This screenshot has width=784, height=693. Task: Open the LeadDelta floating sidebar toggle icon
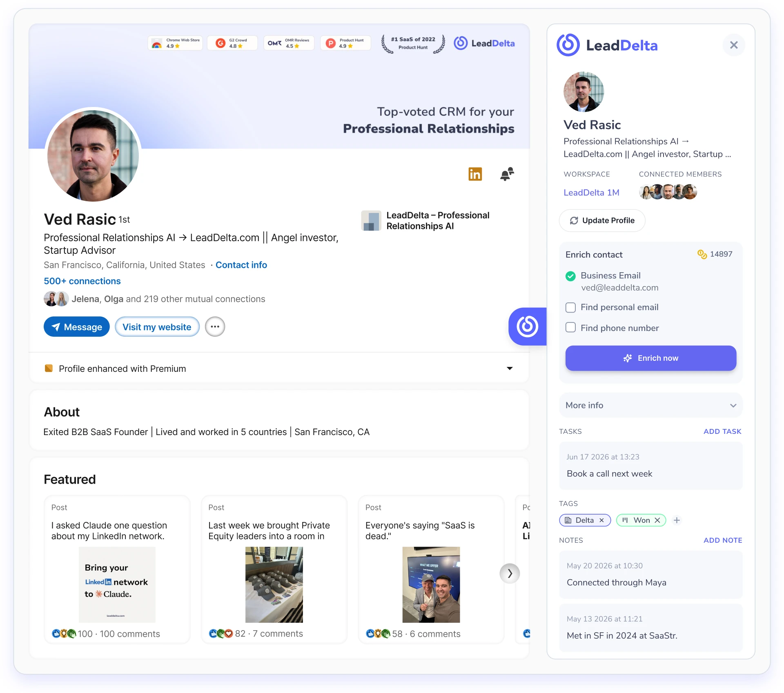(527, 326)
